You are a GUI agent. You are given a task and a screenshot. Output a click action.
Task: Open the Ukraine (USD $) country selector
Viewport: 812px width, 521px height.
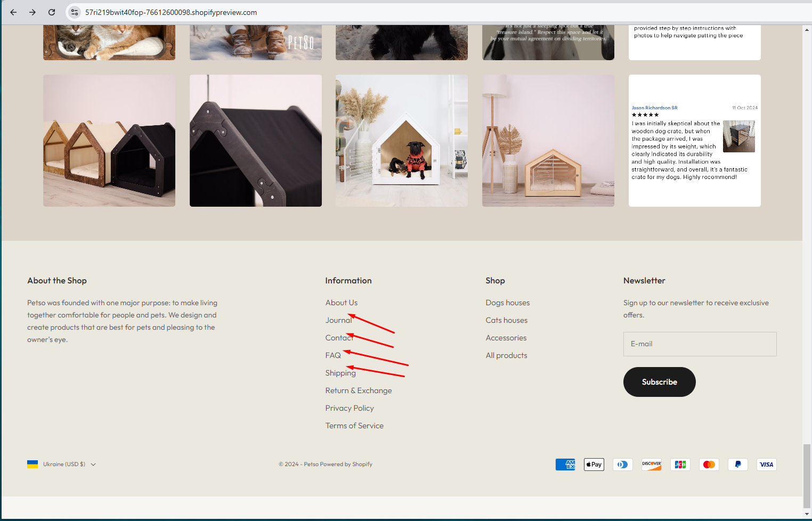click(x=62, y=464)
